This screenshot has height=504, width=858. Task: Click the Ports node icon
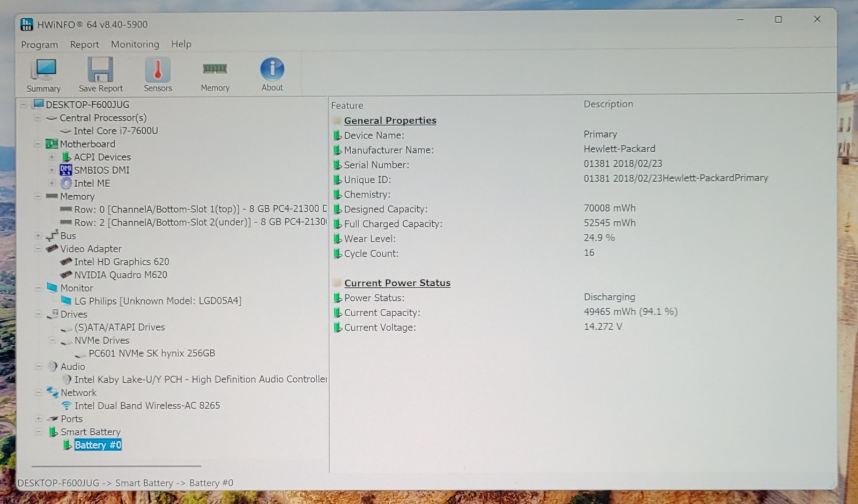pyautogui.click(x=53, y=419)
